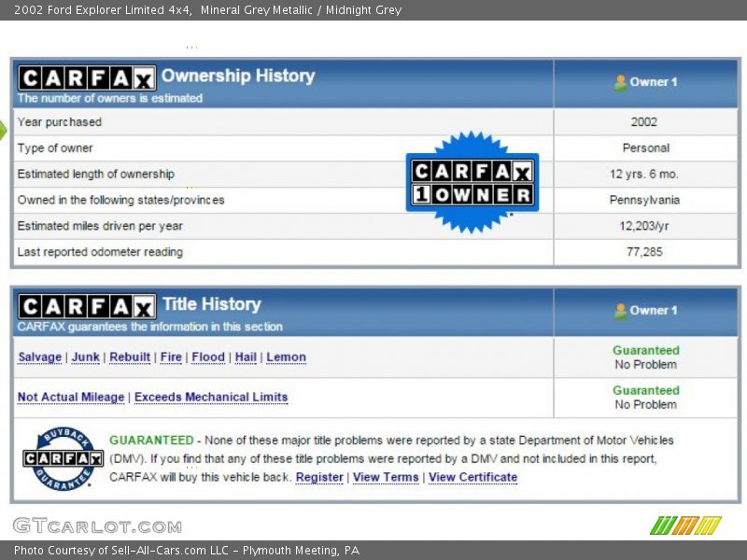Click the GTCARLOT.COM logo text
This screenshot has height=560, width=747.
[x=97, y=525]
